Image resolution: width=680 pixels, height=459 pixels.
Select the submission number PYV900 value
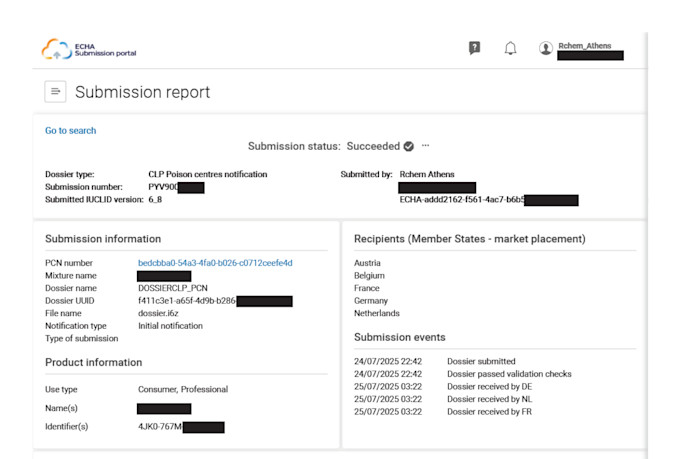point(163,187)
